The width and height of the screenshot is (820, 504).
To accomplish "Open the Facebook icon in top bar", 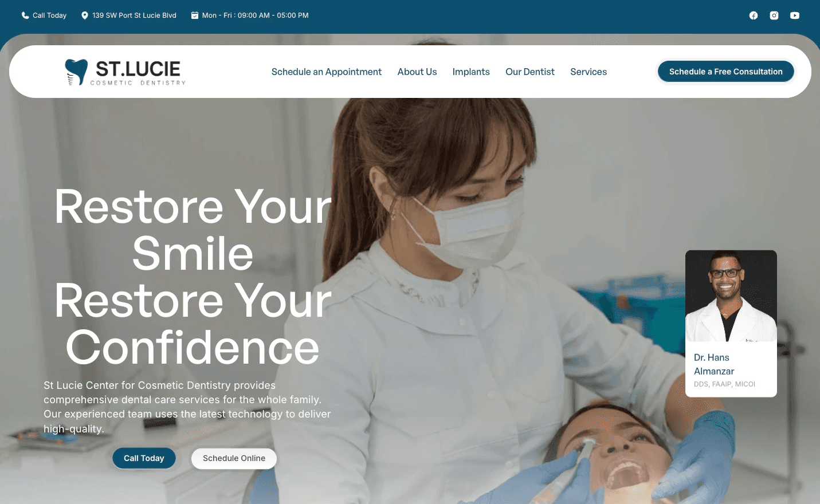I will click(754, 15).
